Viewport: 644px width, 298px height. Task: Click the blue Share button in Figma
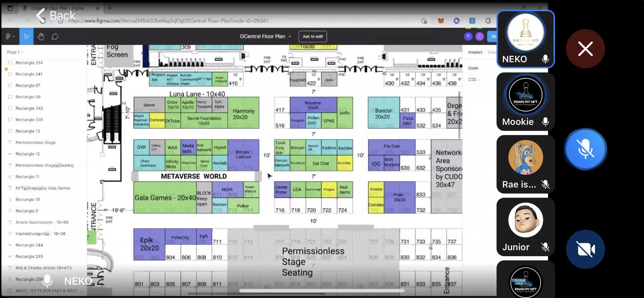(492, 37)
